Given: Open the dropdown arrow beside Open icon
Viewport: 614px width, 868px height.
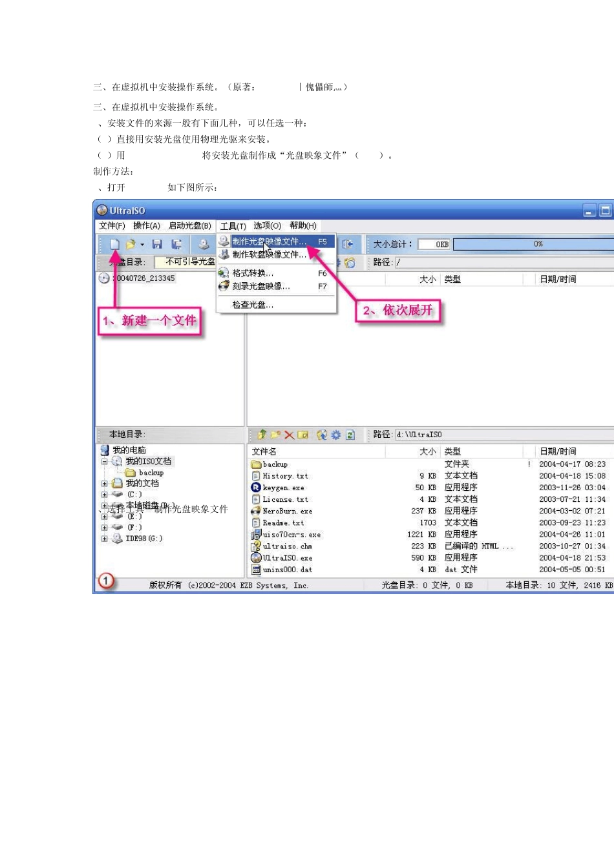Looking at the screenshot, I should (x=142, y=245).
